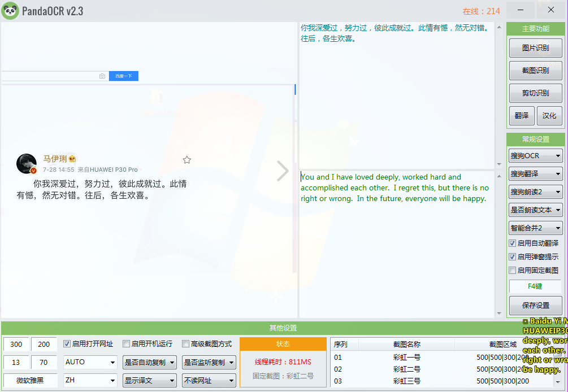Click the 其他设置 section header
Viewport: 568px width, 392px height.
(283, 328)
